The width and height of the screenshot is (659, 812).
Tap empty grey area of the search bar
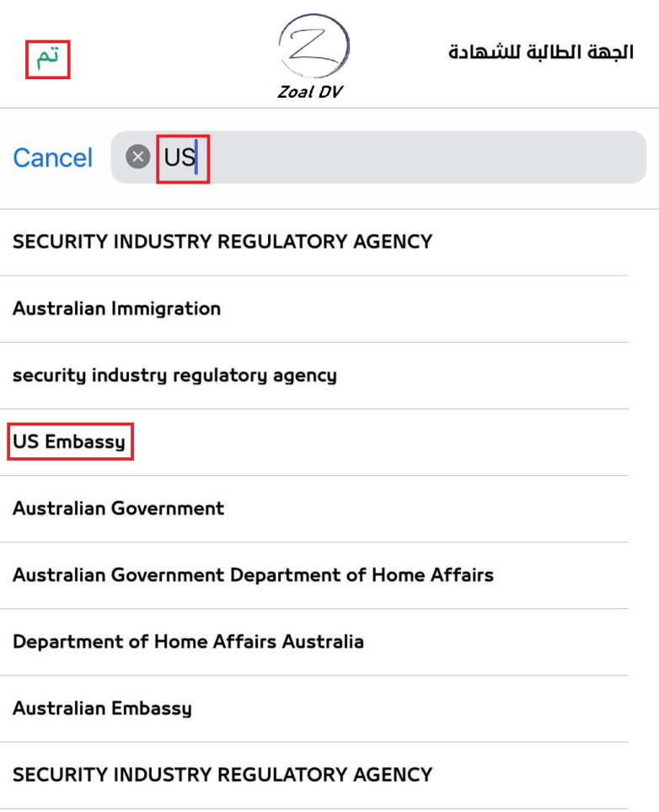421,158
